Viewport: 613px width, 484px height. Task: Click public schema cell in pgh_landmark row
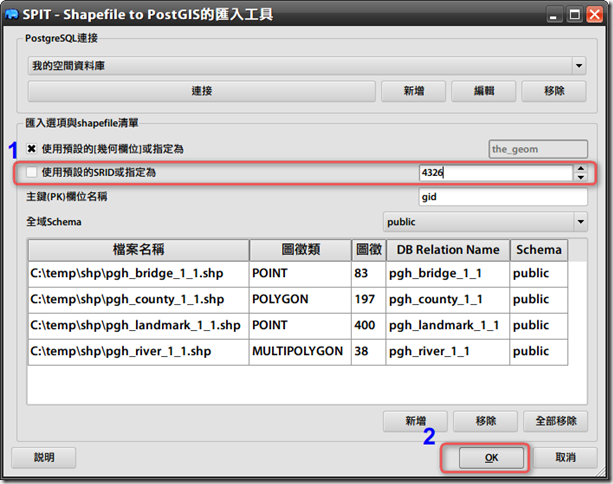click(x=539, y=325)
